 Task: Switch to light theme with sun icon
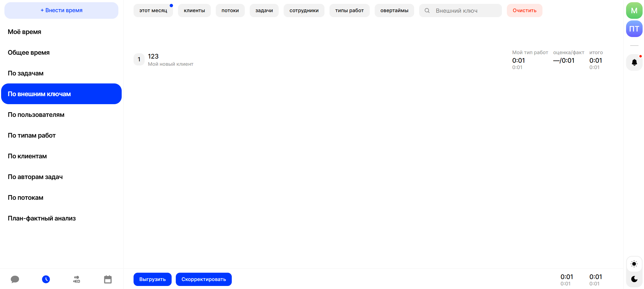click(634, 264)
